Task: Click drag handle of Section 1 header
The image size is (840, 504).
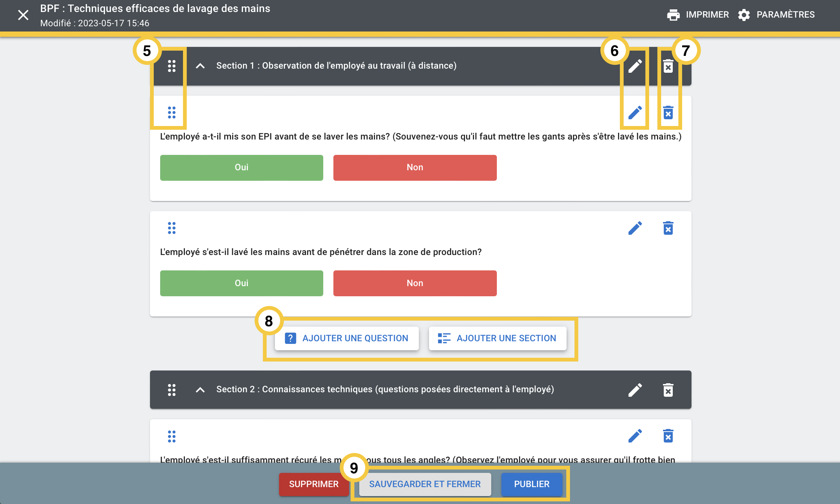Action: tap(171, 66)
